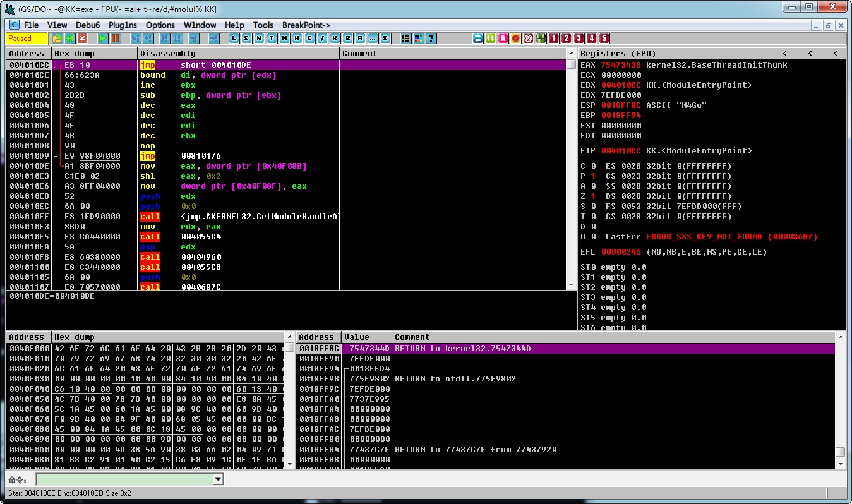Open the Options menu
Screen dimensions: 852x504
[160, 25]
